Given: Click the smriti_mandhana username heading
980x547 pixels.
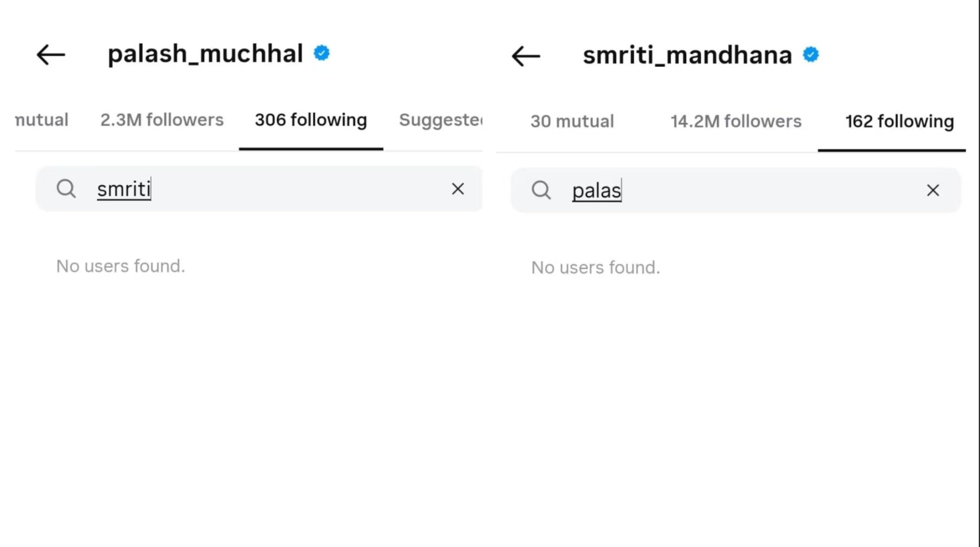Looking at the screenshot, I should tap(687, 55).
